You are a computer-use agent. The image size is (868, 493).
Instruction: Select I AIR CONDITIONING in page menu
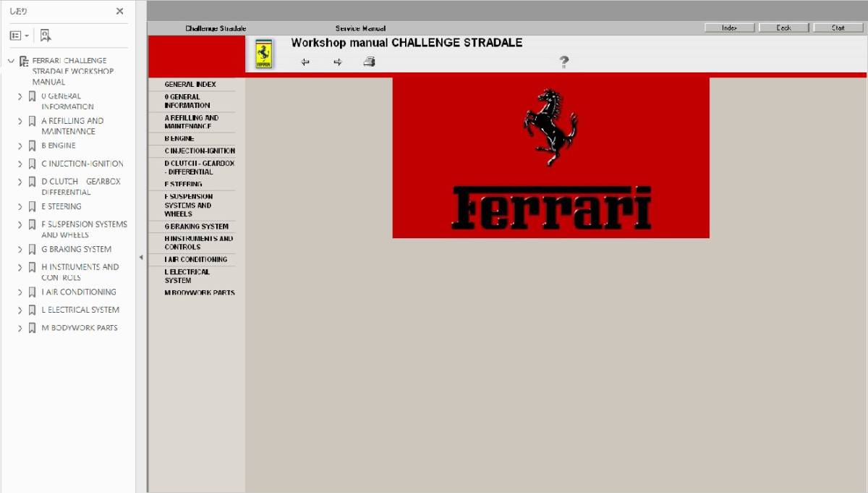point(195,260)
